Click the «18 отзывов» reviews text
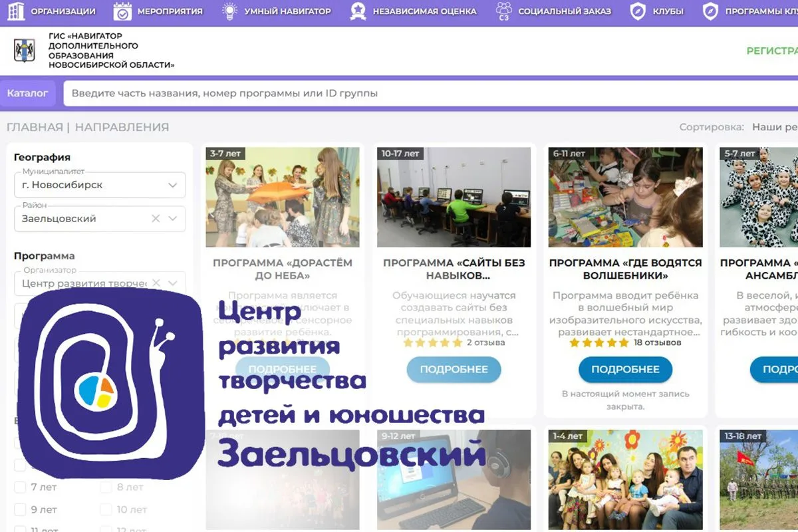 point(657,343)
